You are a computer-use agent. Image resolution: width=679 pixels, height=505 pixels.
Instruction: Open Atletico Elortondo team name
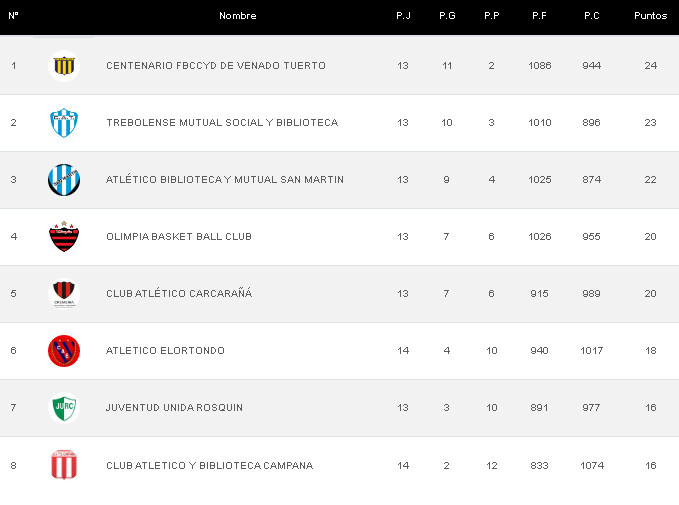pyautogui.click(x=165, y=351)
